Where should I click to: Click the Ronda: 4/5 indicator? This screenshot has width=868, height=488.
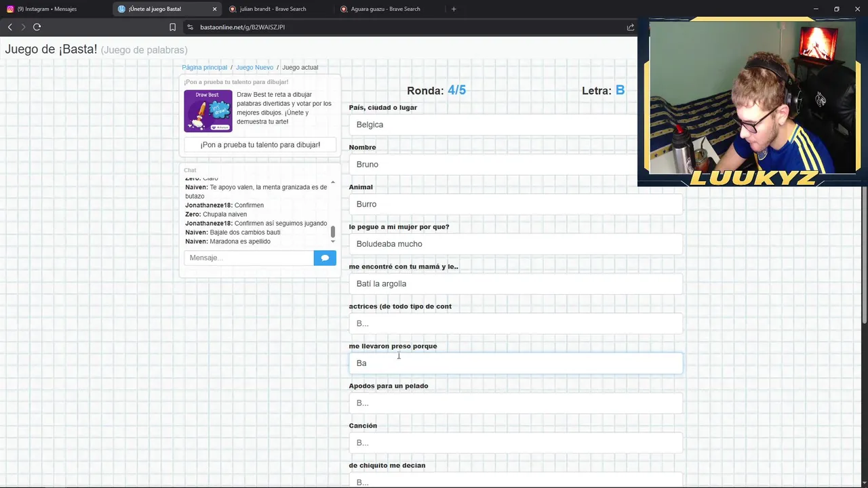pos(436,90)
